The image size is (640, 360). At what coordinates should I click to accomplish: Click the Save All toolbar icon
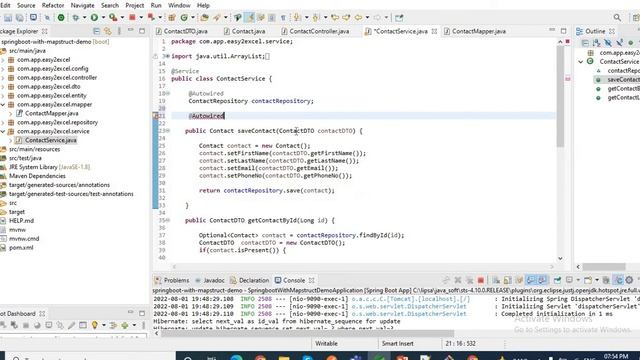click(x=19, y=18)
